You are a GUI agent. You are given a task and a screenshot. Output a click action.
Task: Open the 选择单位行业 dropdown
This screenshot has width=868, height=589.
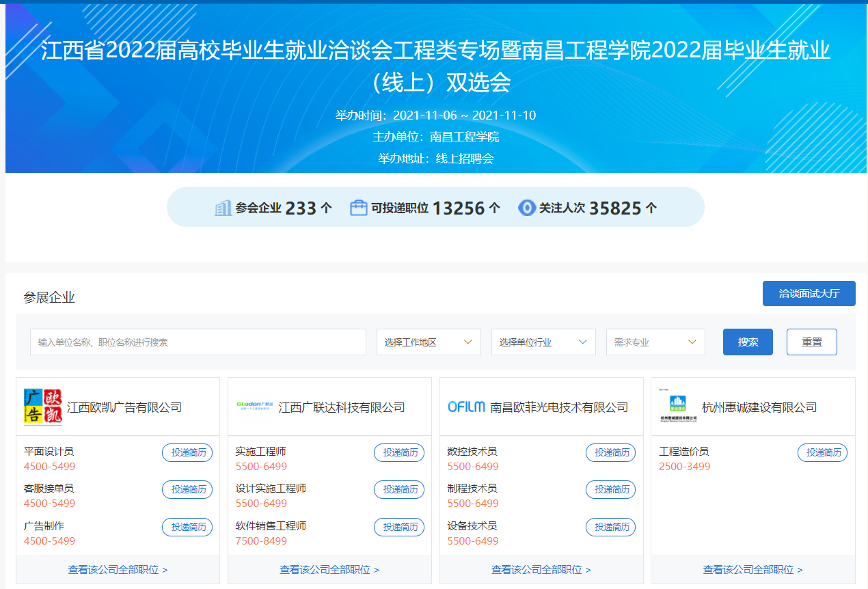543,342
